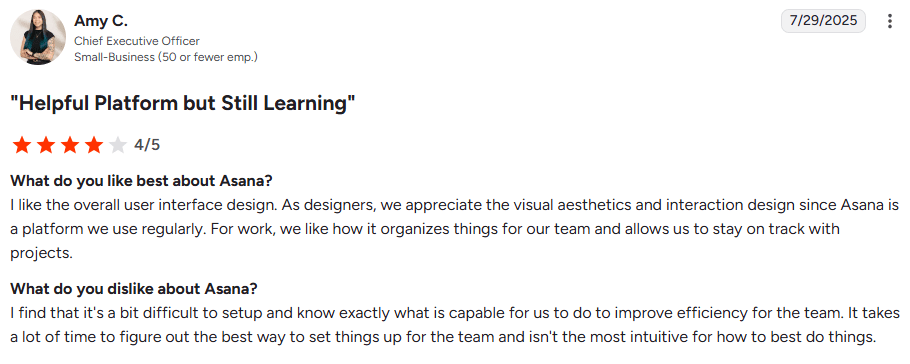Click the Chief Executive Officer job title
Image resolution: width=910 pixels, height=364 pixels.
(137, 41)
